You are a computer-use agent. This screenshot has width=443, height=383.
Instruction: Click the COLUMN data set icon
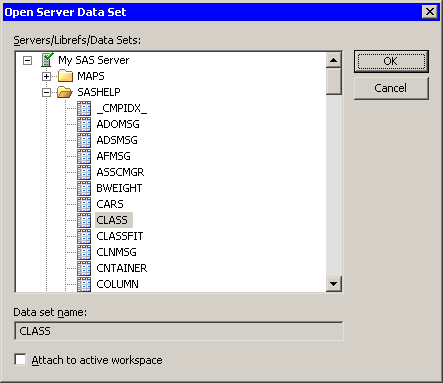84,284
